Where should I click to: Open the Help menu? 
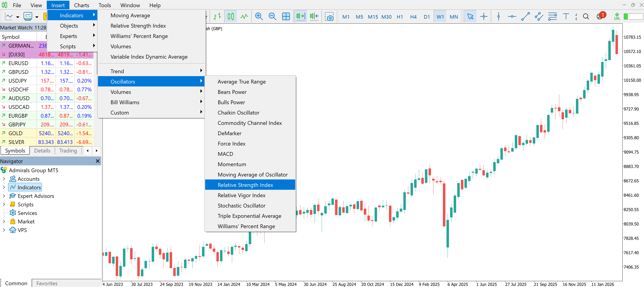click(x=155, y=5)
